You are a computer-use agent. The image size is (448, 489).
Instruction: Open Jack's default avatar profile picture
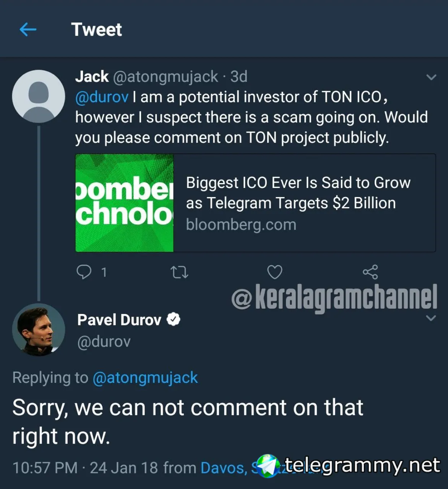[39, 96]
